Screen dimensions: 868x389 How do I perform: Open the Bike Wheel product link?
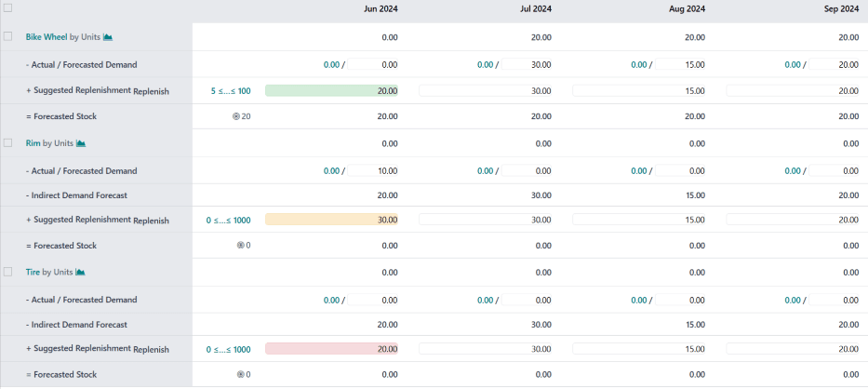click(x=47, y=37)
